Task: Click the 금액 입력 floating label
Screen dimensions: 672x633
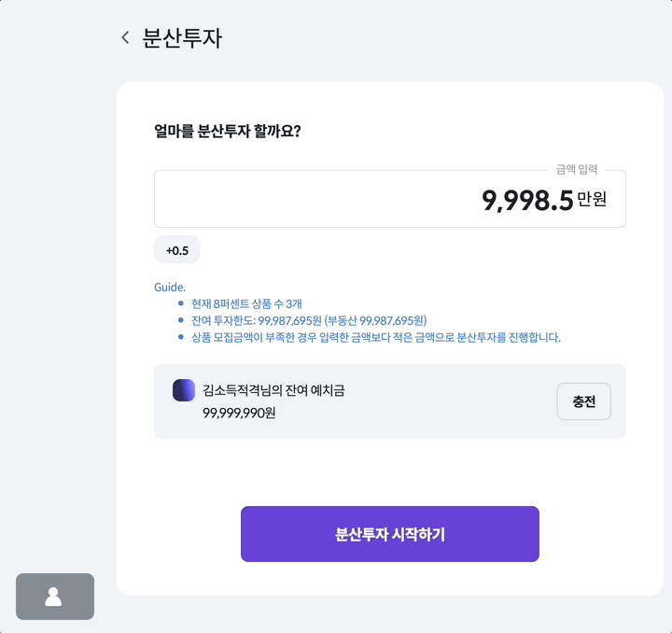Action: coord(577,169)
